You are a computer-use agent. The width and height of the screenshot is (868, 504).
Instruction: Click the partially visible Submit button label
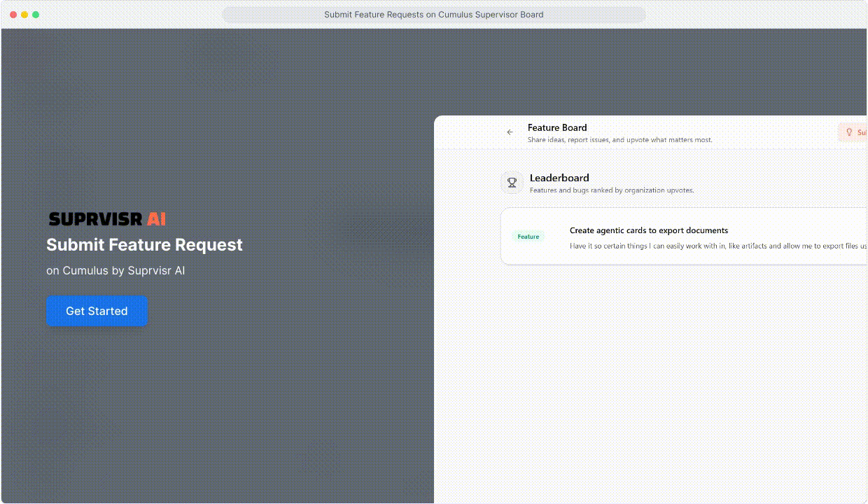(862, 132)
